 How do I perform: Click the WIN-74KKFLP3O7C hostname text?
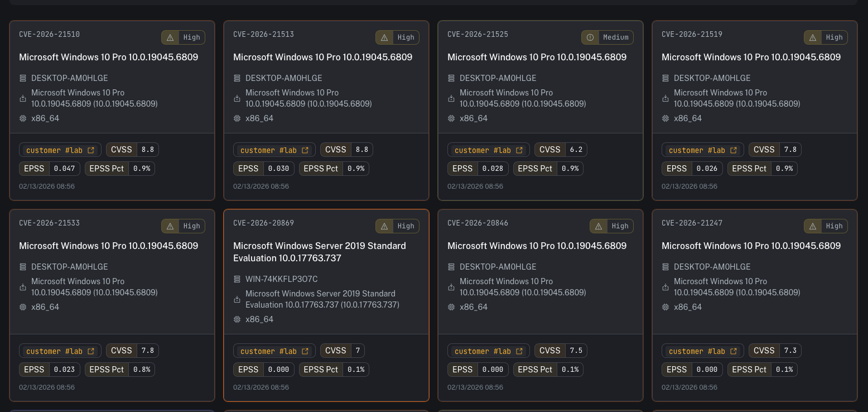point(282,279)
